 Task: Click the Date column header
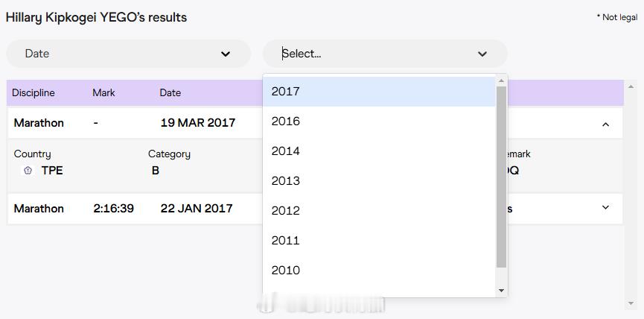170,92
